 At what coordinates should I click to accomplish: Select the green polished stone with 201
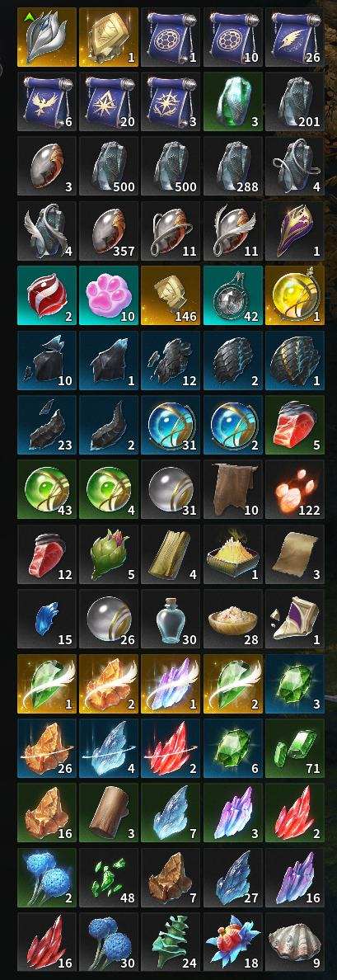point(294,101)
